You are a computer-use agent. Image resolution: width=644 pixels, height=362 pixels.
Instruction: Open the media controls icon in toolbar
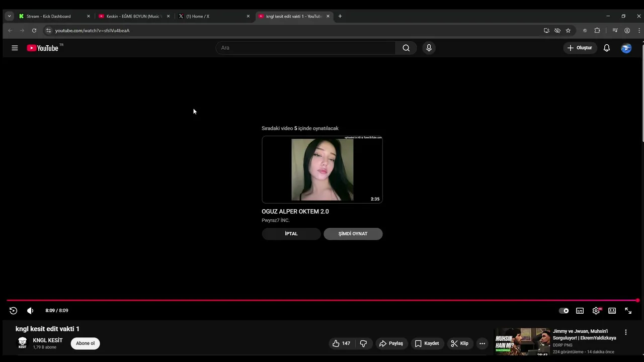(x=615, y=31)
